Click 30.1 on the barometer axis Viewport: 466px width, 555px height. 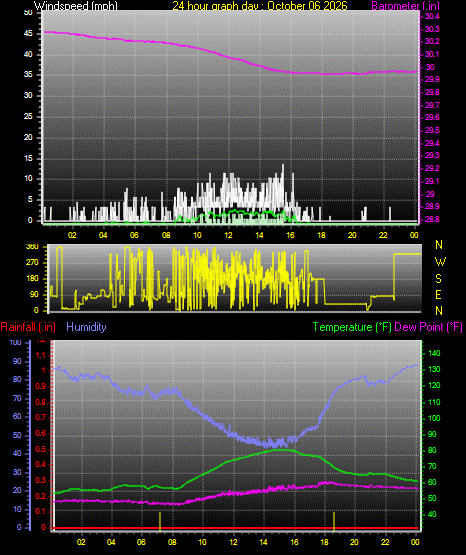pos(432,54)
